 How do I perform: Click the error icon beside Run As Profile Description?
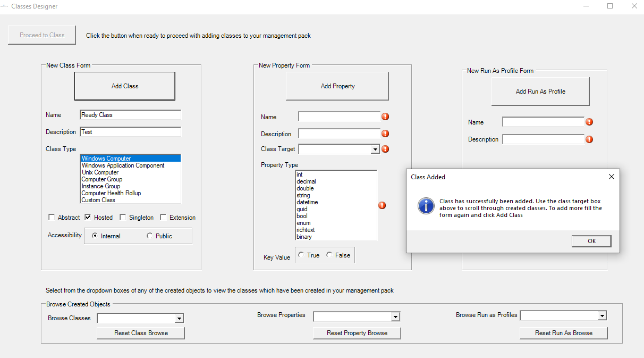589,139
